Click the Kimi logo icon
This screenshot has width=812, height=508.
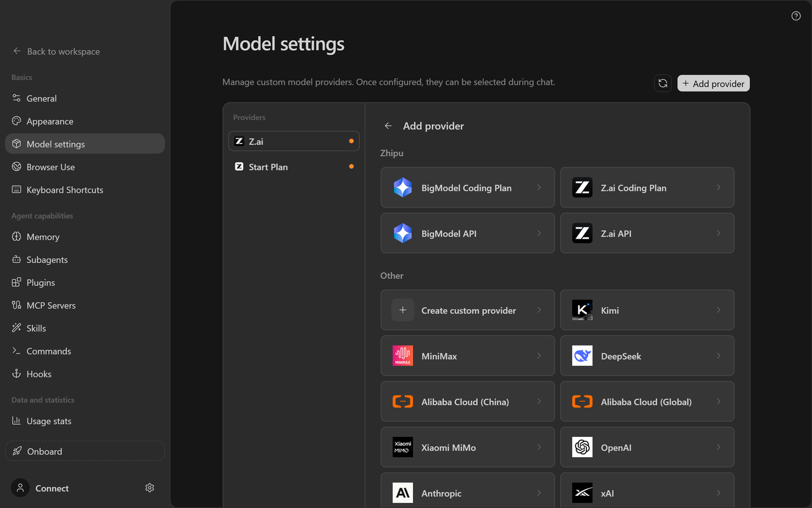click(x=582, y=310)
